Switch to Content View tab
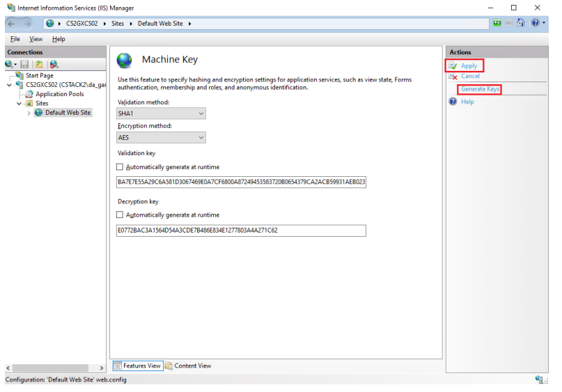 pyautogui.click(x=189, y=366)
